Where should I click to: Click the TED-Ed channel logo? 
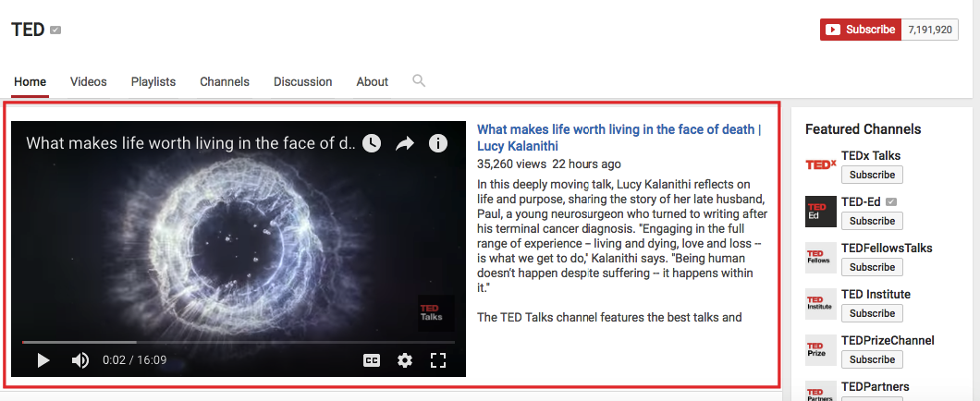821,211
